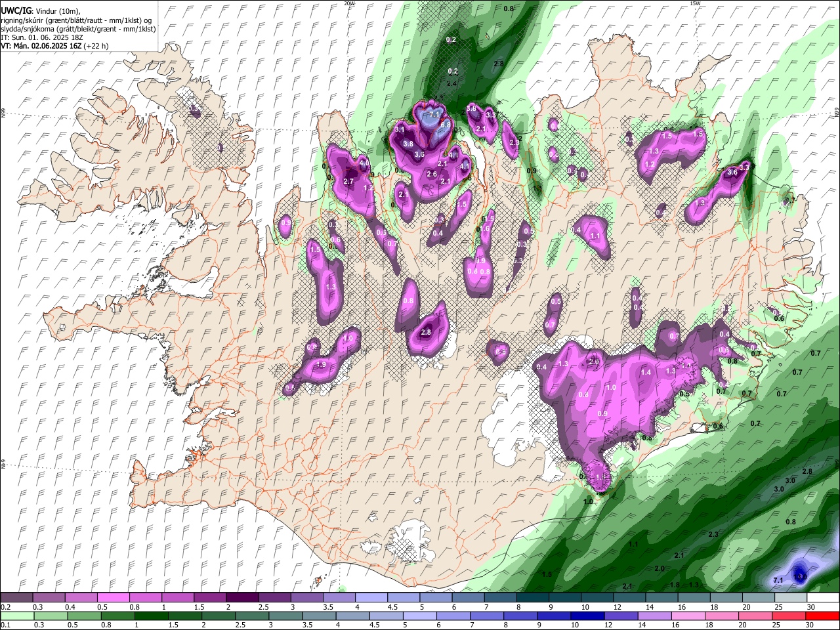Click the '(+22 h)' forecast offset text

96,46
